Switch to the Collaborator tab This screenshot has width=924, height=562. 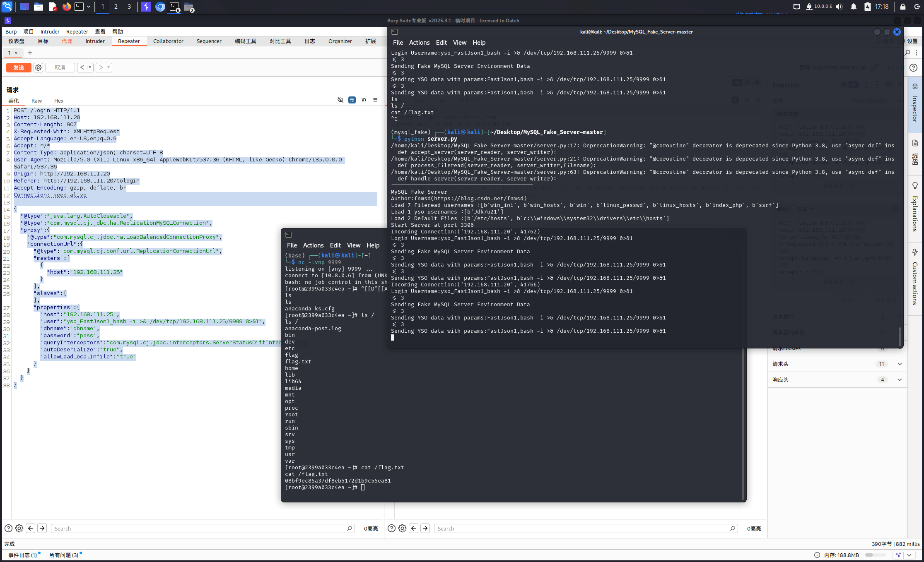168,41
